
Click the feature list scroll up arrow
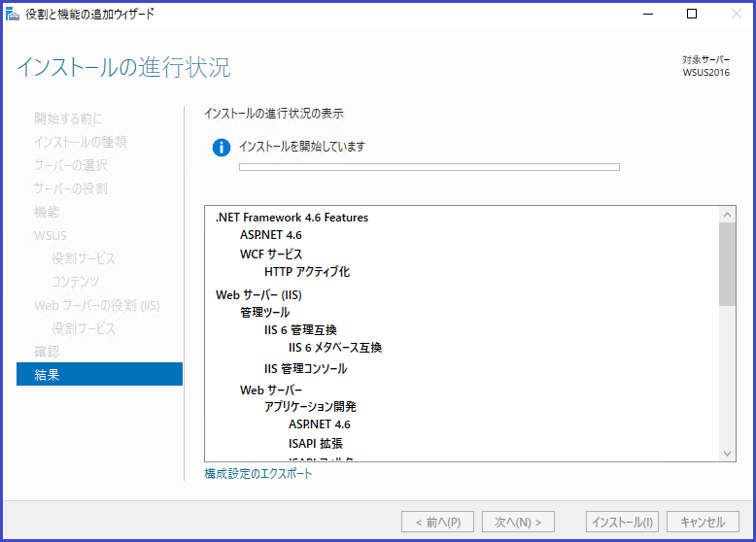pos(728,215)
